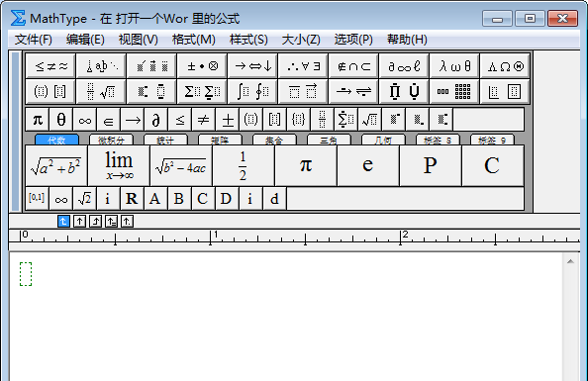Select the relational (equals) tab stop type

pos(112,222)
